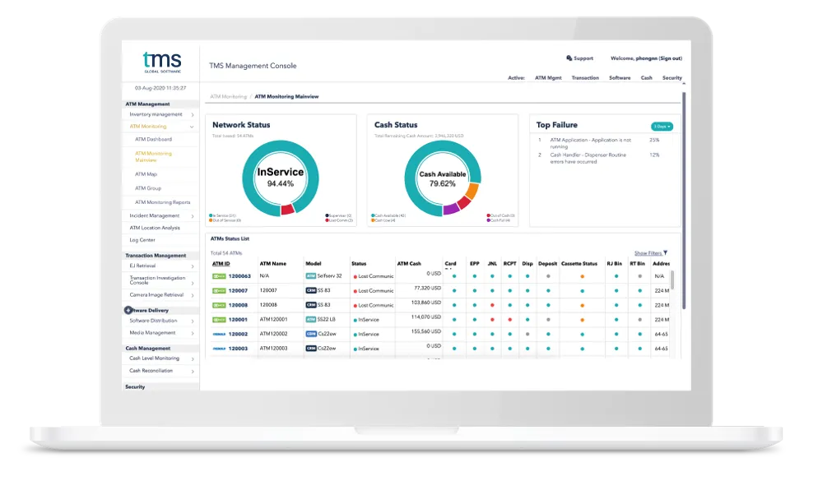813x504 pixels.
Task: Click the circular arrow icon on Software Delivery
Action: tap(128, 310)
